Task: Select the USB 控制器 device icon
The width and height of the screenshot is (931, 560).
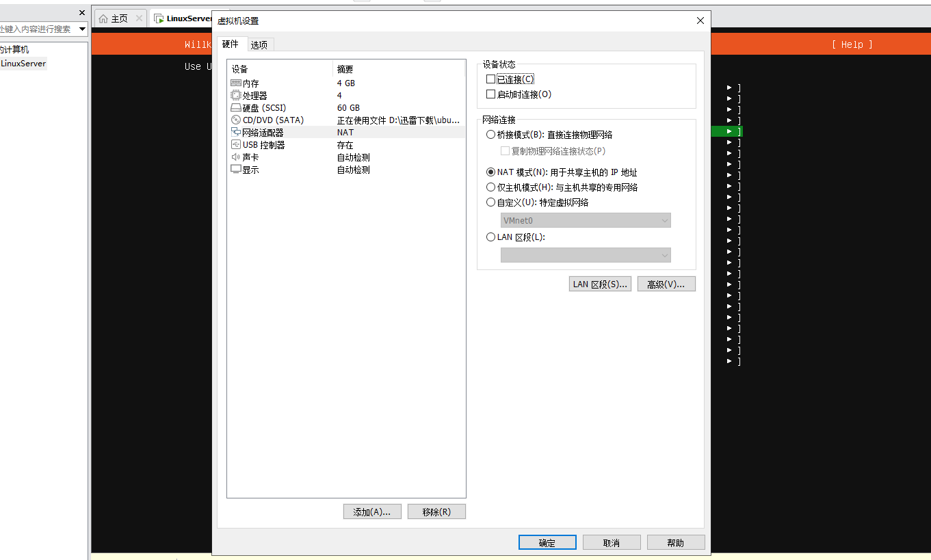Action: (x=236, y=145)
